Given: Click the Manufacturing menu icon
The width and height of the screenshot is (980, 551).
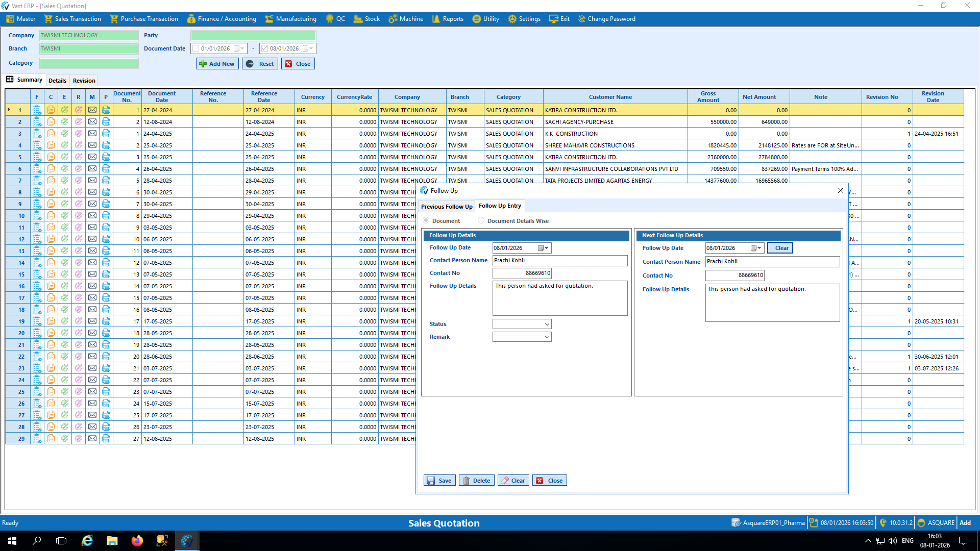Looking at the screenshot, I should coord(269,19).
